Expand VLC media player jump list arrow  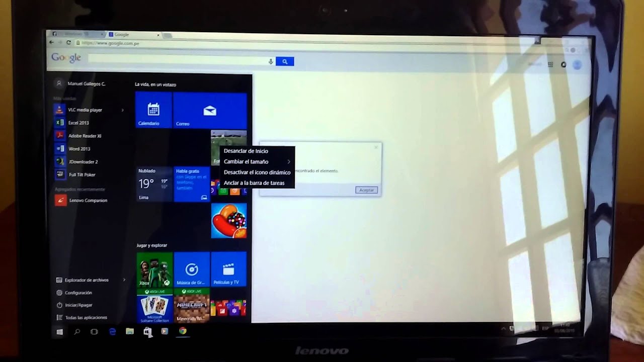click(x=122, y=110)
